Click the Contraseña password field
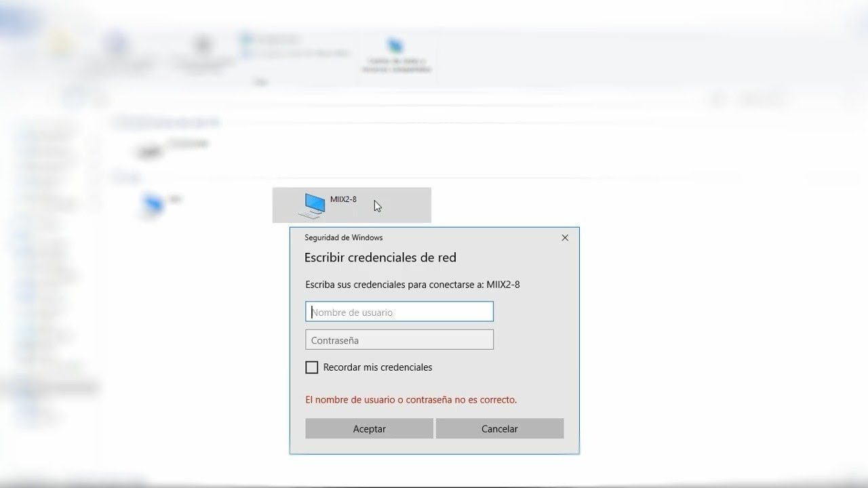Screen dimensions: 868x488 pyautogui.click(x=399, y=340)
